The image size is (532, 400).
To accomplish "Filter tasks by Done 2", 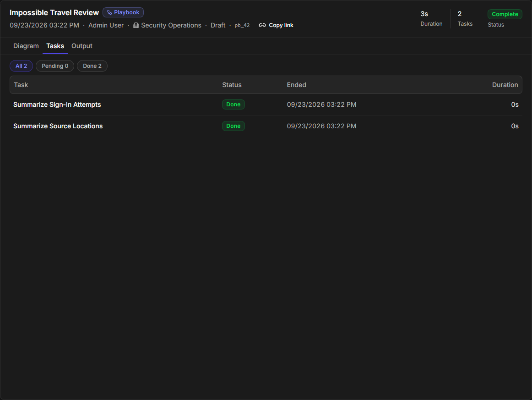I will point(92,66).
